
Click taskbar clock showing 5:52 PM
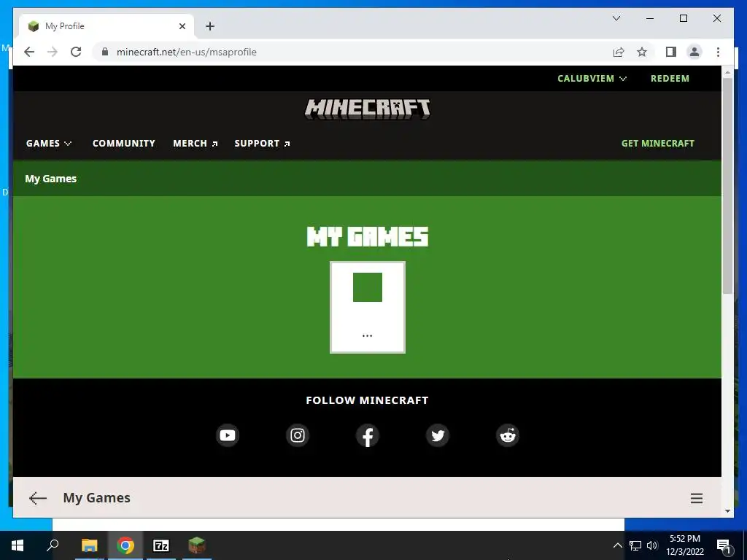tap(684, 545)
